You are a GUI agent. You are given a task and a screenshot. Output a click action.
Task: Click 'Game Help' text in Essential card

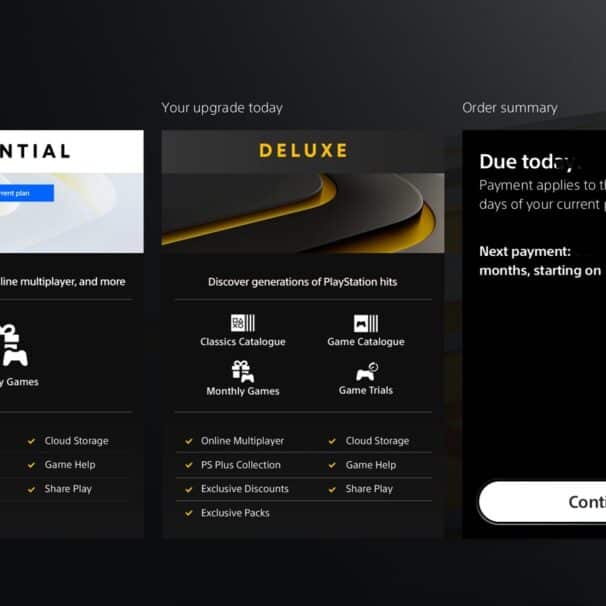pyautogui.click(x=70, y=465)
